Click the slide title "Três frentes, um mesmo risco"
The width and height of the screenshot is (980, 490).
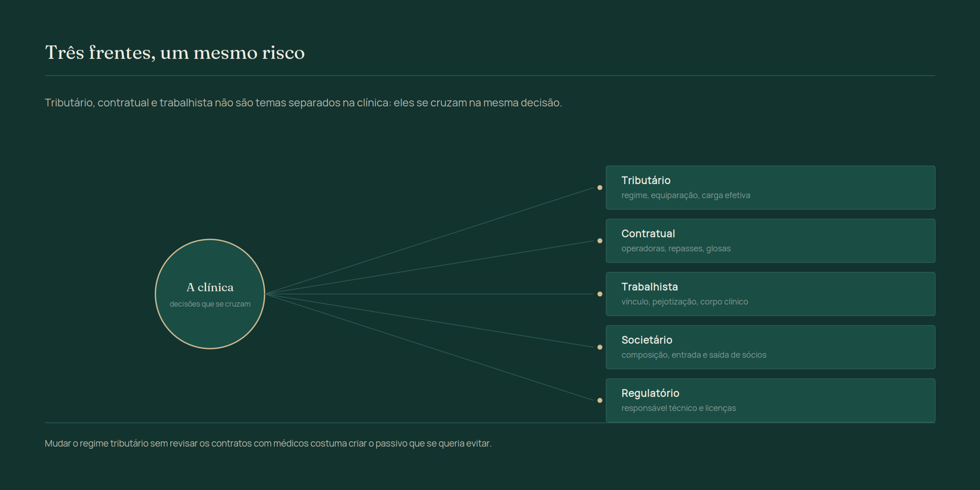tap(175, 52)
